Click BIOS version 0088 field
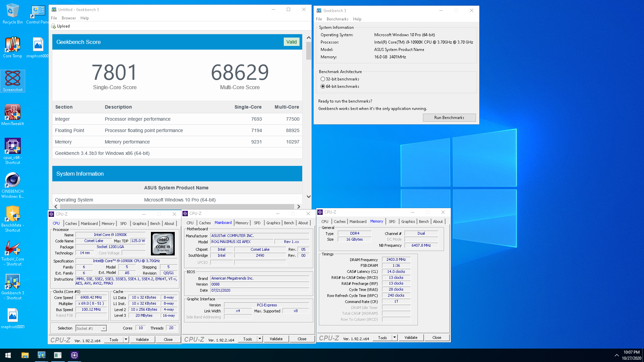 click(x=260, y=284)
